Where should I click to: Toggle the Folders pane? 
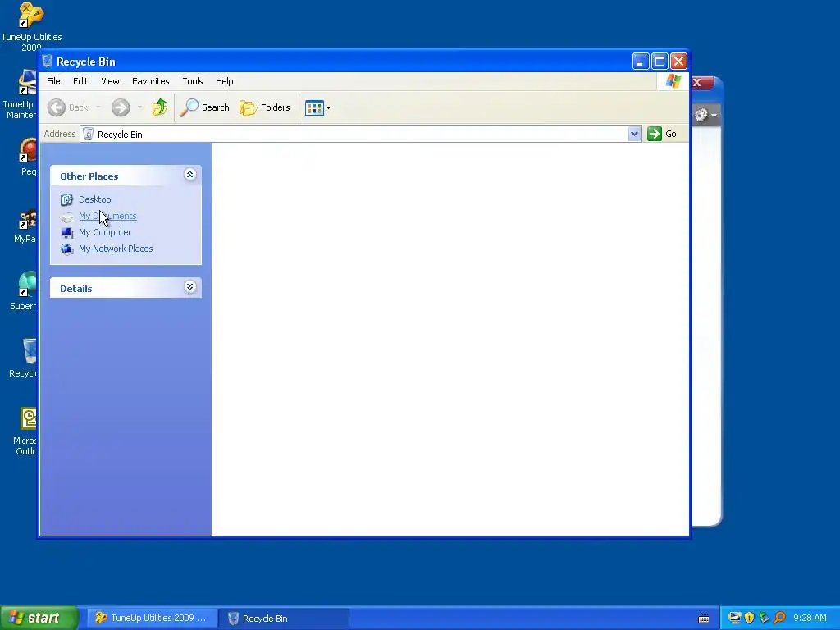pyautogui.click(x=265, y=107)
